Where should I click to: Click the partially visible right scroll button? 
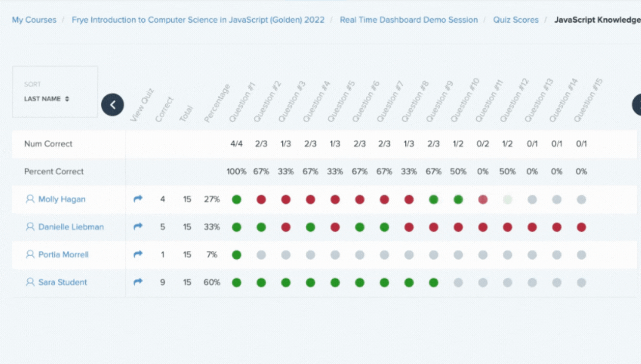click(x=637, y=105)
